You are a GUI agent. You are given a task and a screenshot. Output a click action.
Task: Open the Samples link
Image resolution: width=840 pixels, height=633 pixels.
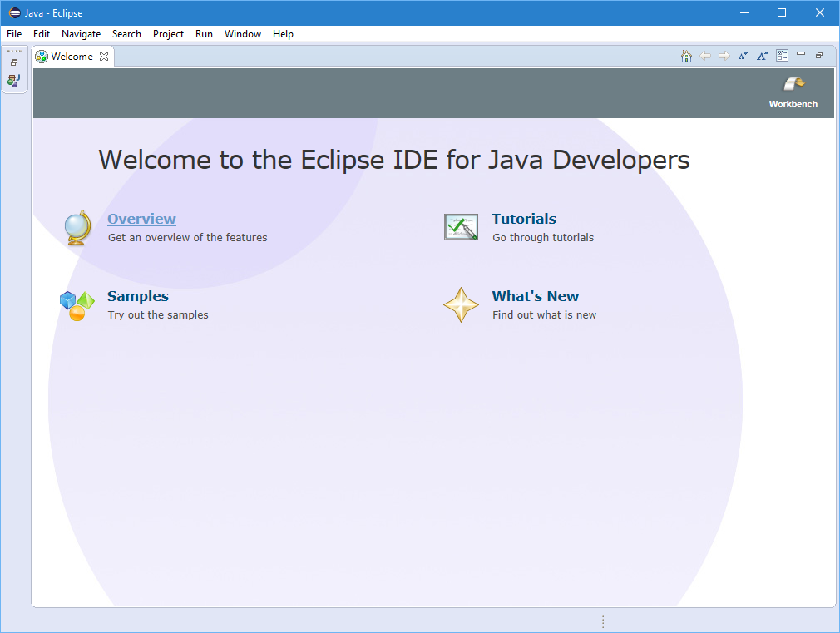coord(138,296)
